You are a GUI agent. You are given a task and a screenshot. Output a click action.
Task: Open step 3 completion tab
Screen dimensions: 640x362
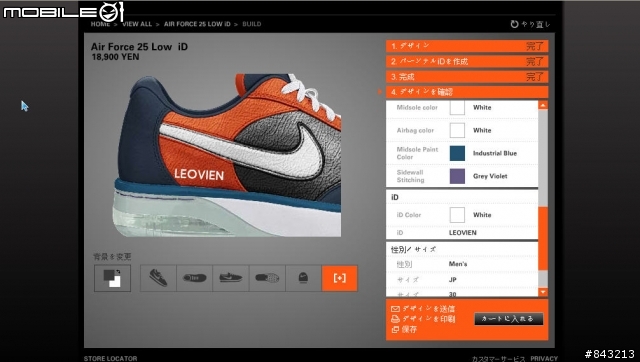[467, 77]
